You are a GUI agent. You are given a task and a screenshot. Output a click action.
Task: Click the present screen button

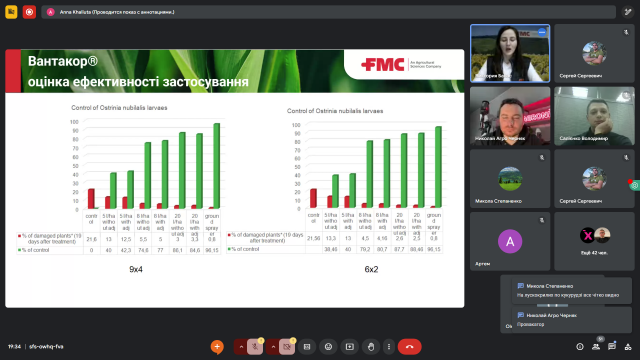click(x=350, y=347)
